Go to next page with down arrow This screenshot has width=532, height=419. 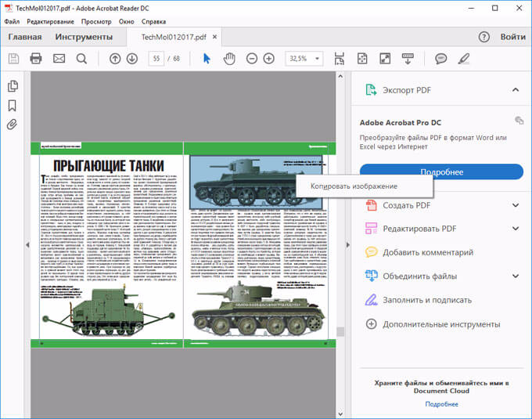[132, 59]
